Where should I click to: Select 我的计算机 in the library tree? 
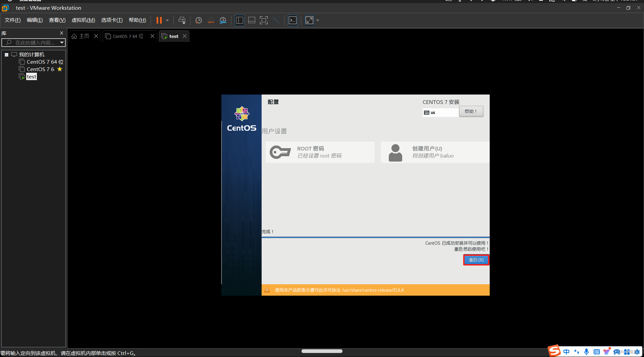click(x=32, y=55)
